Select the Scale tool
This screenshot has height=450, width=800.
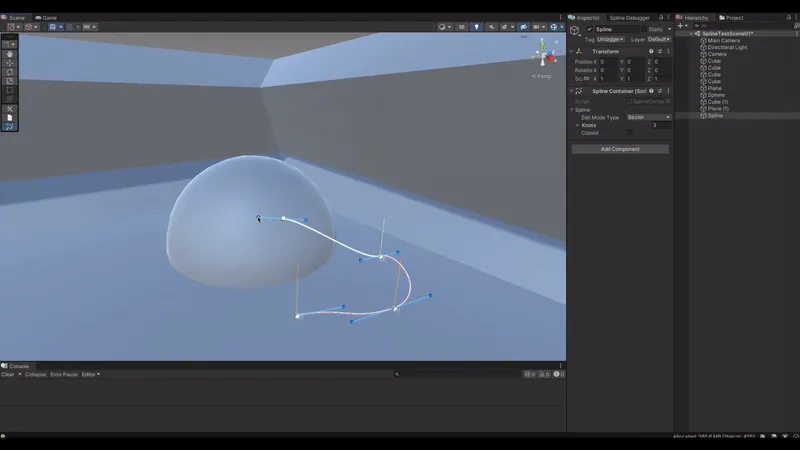click(x=10, y=81)
